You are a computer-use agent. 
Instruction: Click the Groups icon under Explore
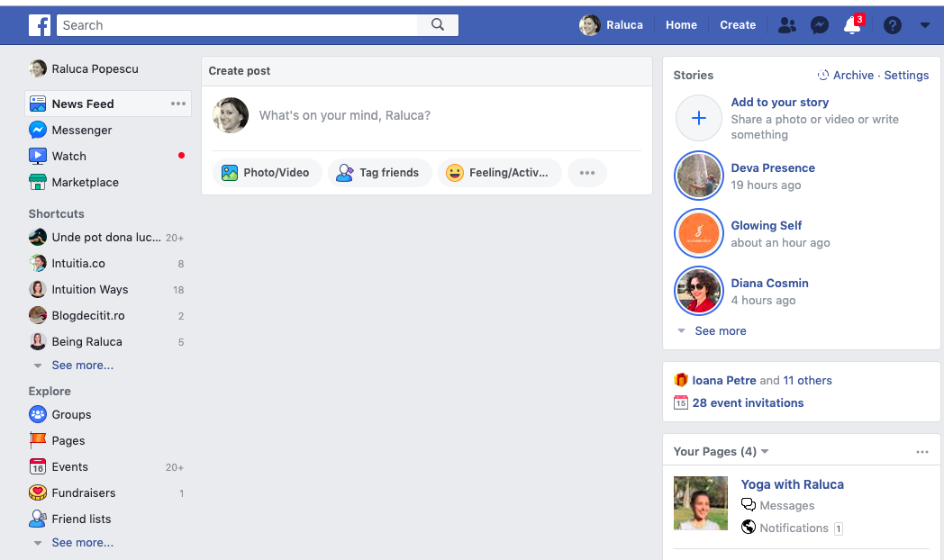click(x=37, y=414)
